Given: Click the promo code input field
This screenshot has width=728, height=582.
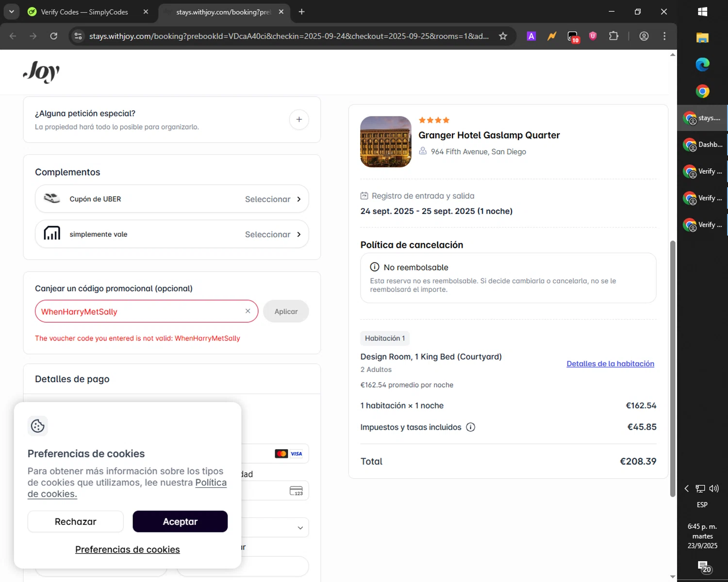Looking at the screenshot, I should click(x=147, y=311).
